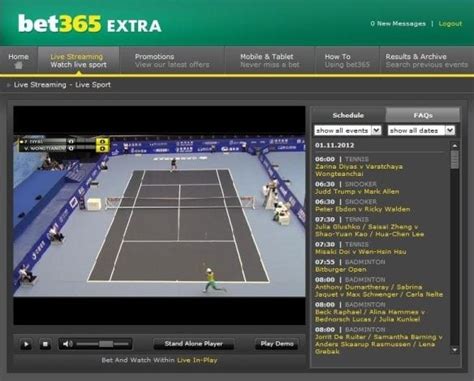Open the 'show all dates' dropdown

point(421,130)
